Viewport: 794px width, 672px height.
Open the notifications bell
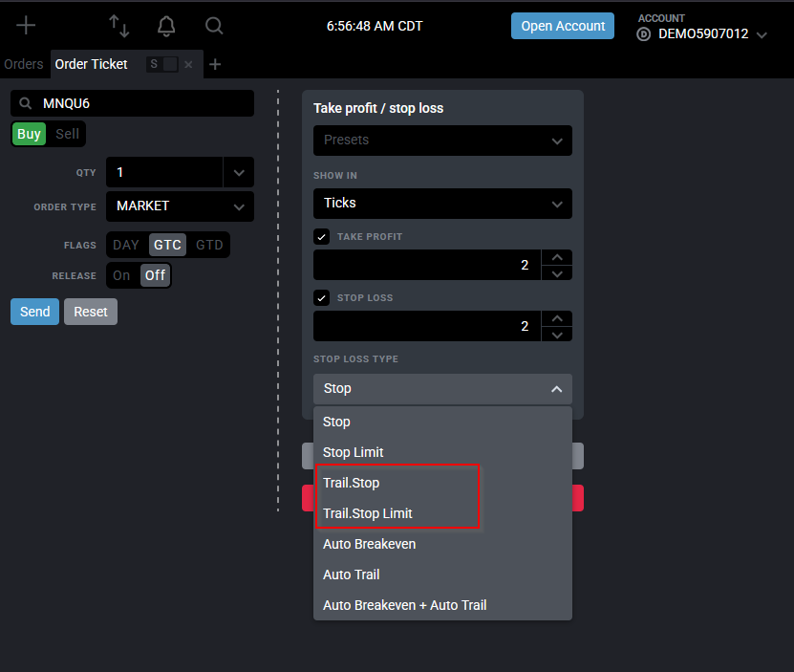[x=166, y=26]
